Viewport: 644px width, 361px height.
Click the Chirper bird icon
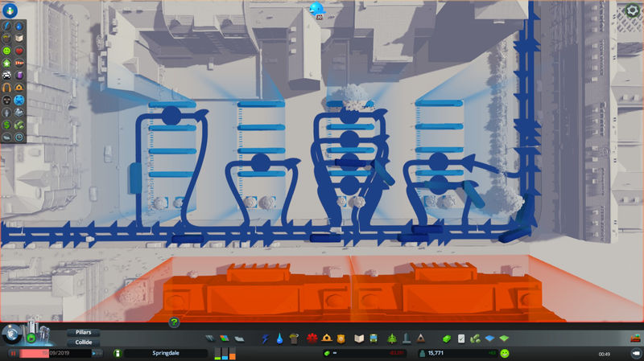(316, 9)
